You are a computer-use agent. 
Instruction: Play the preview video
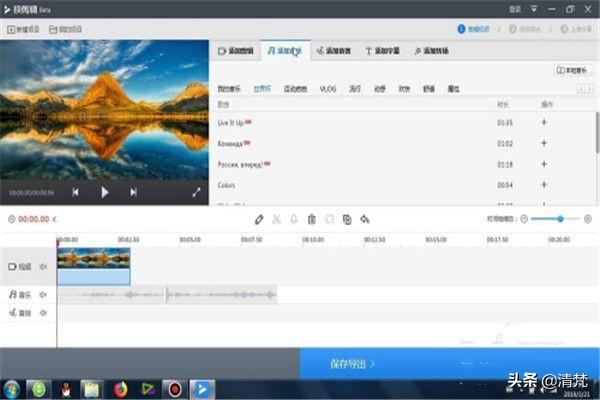(x=104, y=192)
